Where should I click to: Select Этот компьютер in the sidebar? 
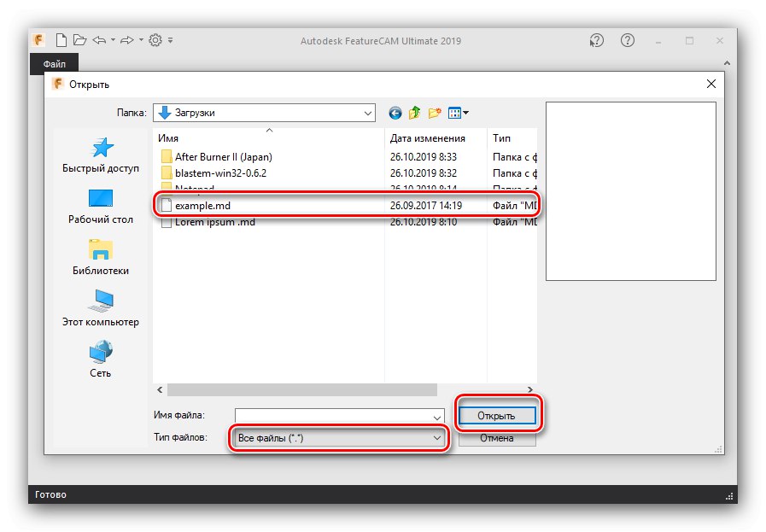(x=101, y=309)
